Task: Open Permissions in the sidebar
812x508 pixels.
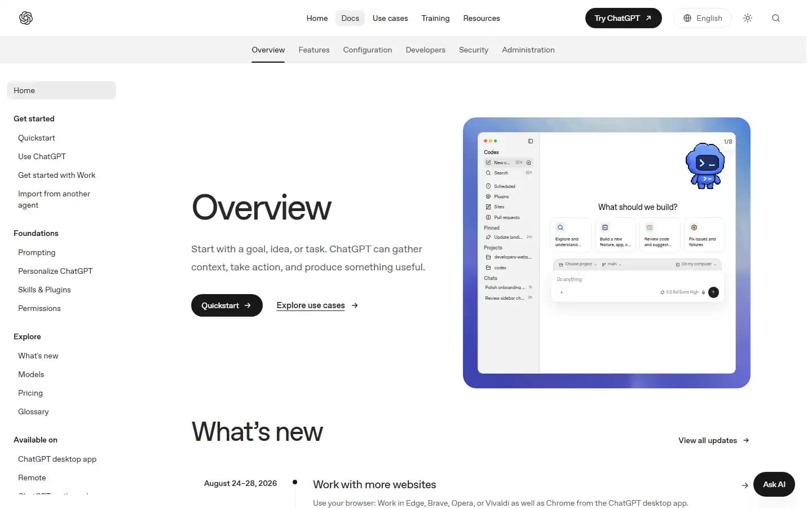Action: (x=39, y=308)
